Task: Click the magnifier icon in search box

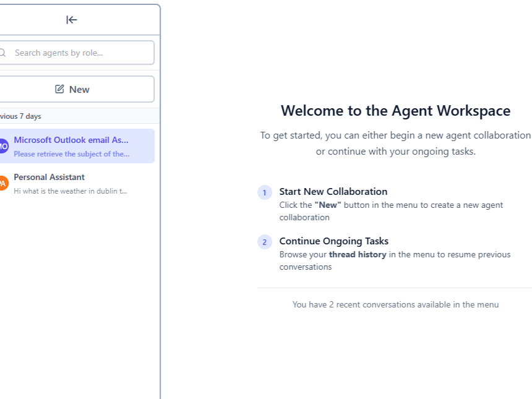Action: pyautogui.click(x=2, y=53)
